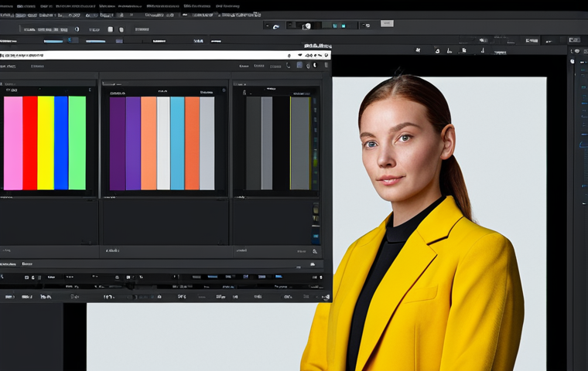This screenshot has height=371, width=588.
Task: Click the blue thumbnail at the right palette's lower edge
Action: pos(316,237)
